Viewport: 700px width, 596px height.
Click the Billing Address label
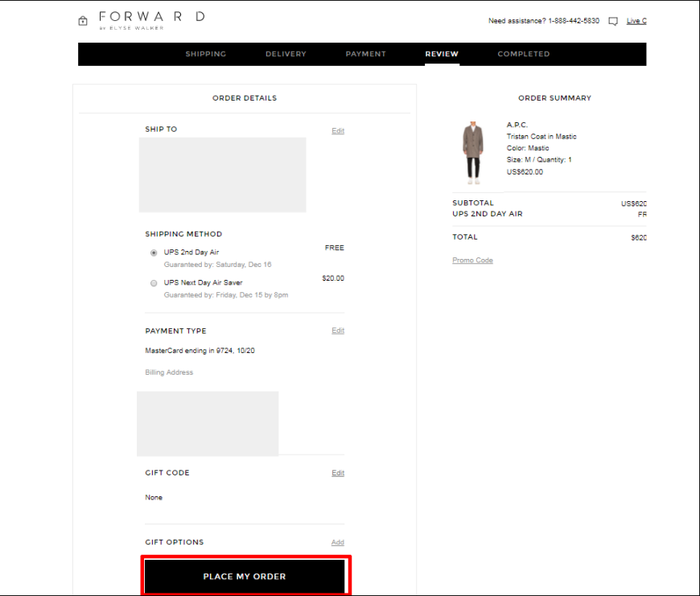169,372
